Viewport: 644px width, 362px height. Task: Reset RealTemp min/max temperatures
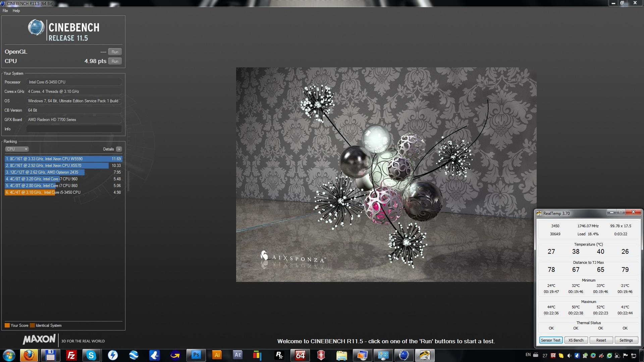pos(601,340)
